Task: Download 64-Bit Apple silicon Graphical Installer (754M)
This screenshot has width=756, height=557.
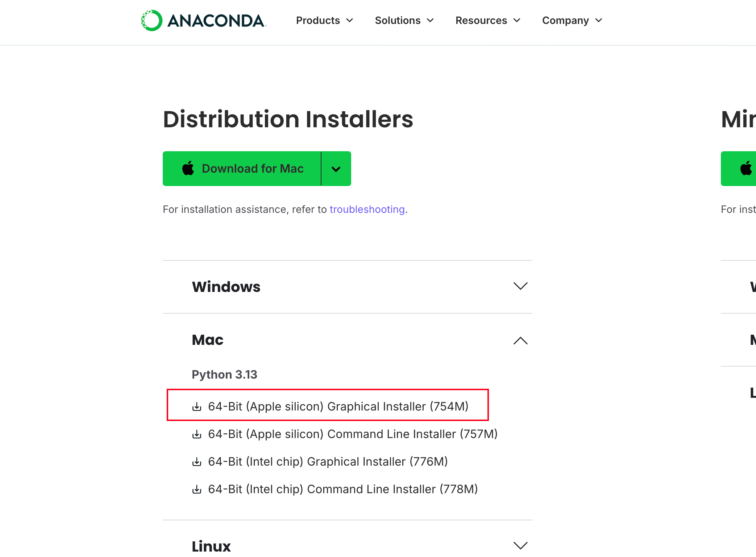Action: [x=338, y=407]
